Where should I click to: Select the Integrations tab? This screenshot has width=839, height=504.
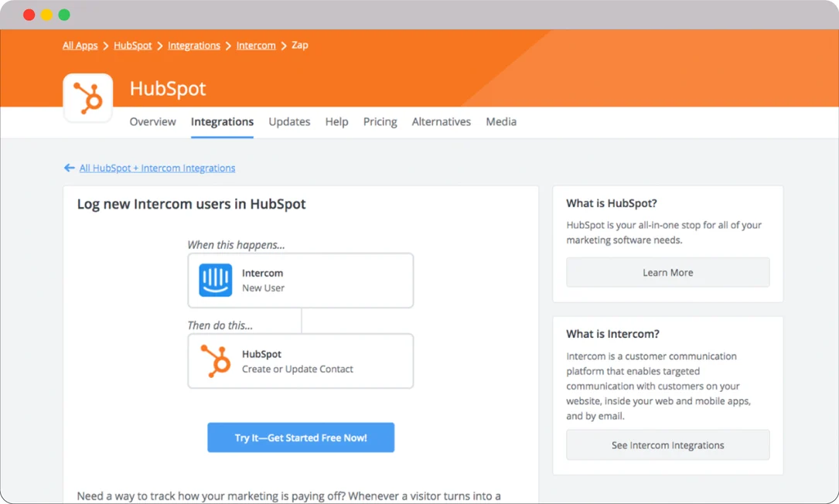click(x=222, y=122)
